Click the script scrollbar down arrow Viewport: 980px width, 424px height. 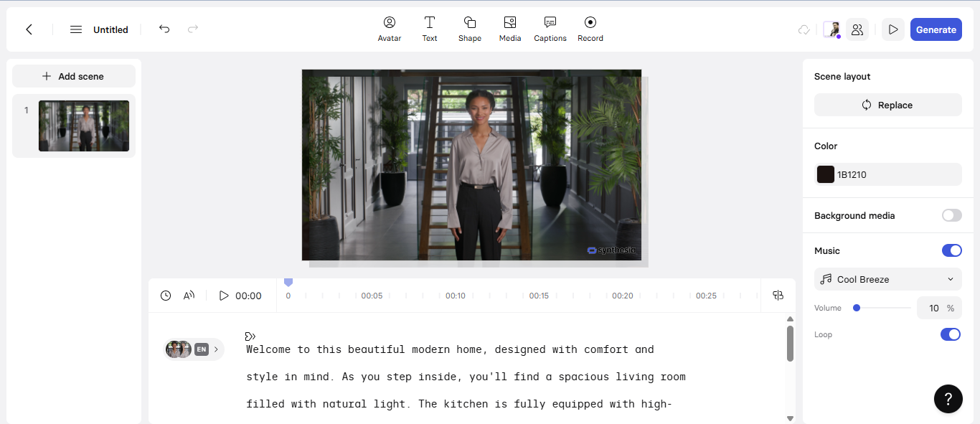tap(790, 418)
